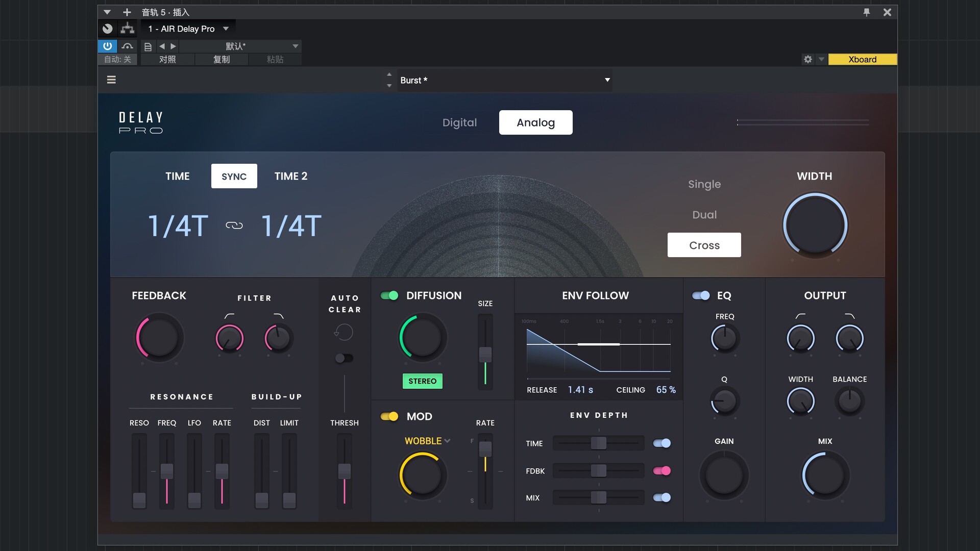Screen dimensions: 980x551
Task: Open the routing view icon
Action: click(127, 29)
